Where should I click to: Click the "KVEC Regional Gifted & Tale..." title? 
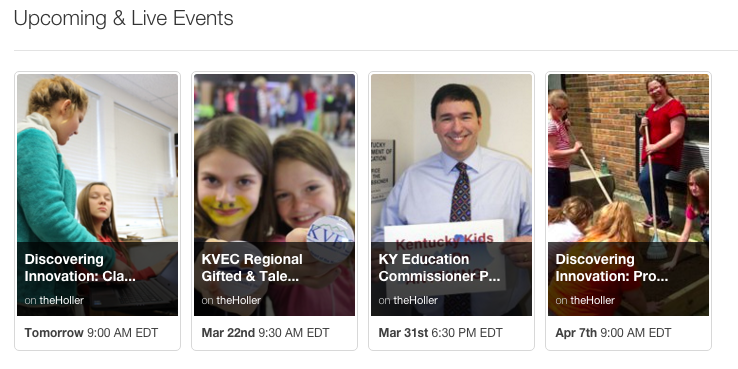252,268
